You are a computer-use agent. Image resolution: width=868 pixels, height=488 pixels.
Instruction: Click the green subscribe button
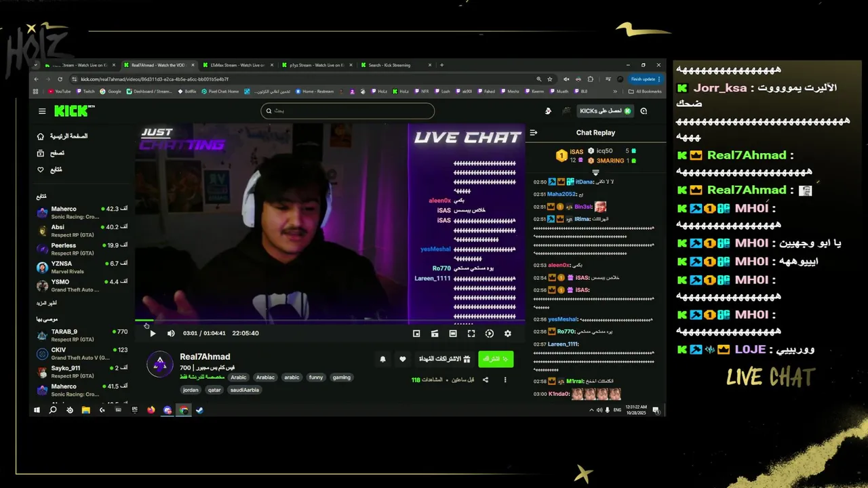coord(496,359)
